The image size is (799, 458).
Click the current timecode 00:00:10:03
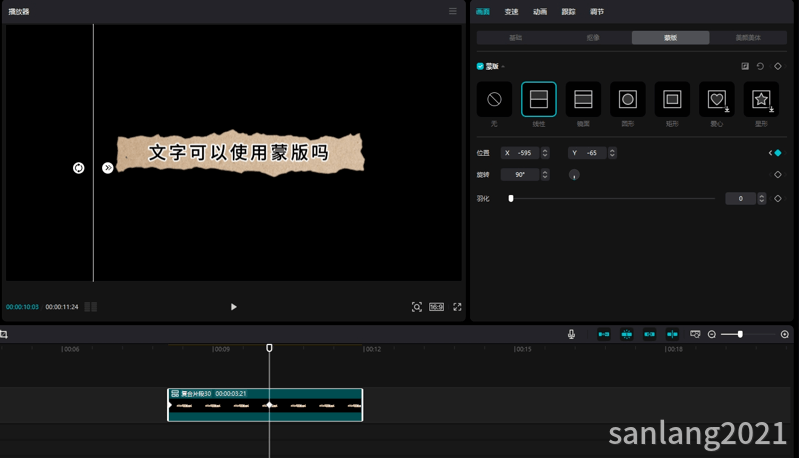pos(22,307)
